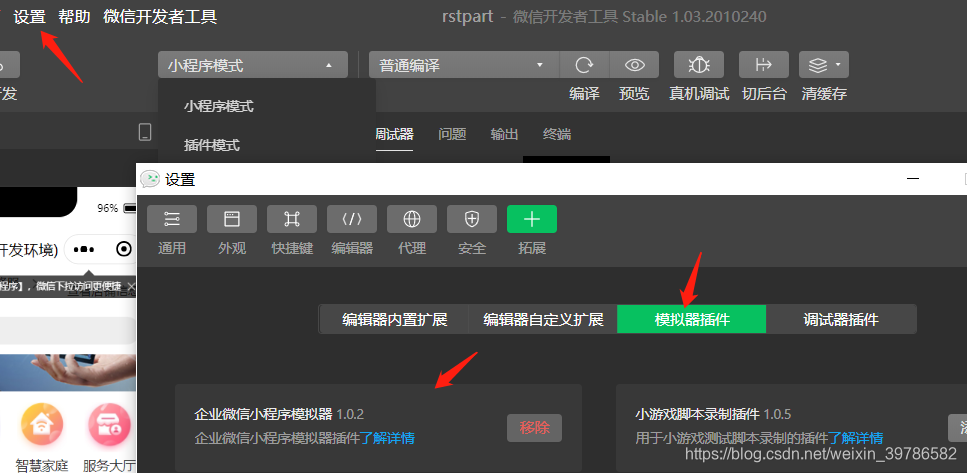
Task: Select the 模拟器插件 tab
Action: [x=692, y=319]
